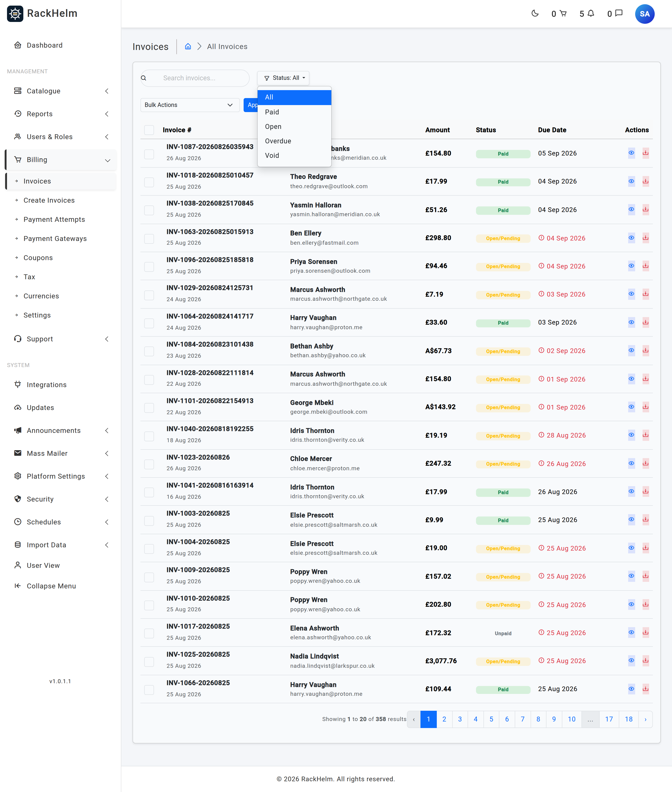Download Priya Sorensen's invoice
Screen dimensions: 672x792
tap(645, 266)
